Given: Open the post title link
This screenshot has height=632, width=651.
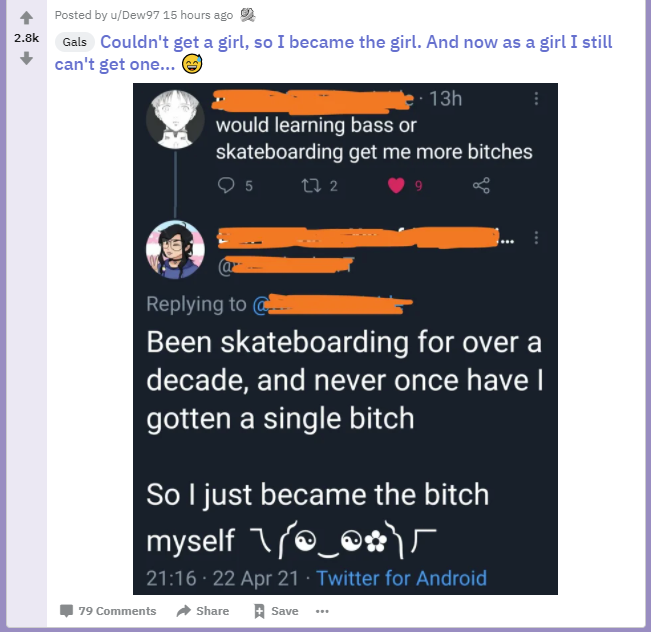Looking at the screenshot, I should coord(333,53).
